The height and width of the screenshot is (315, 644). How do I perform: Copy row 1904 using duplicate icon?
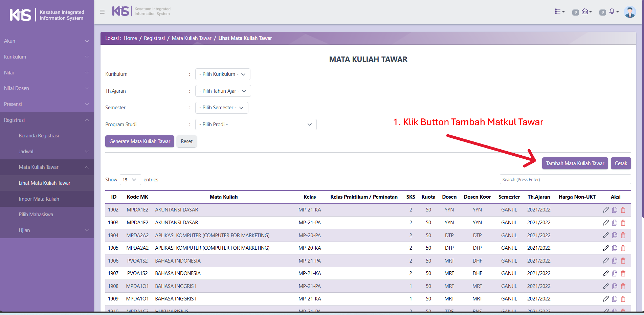615,235
